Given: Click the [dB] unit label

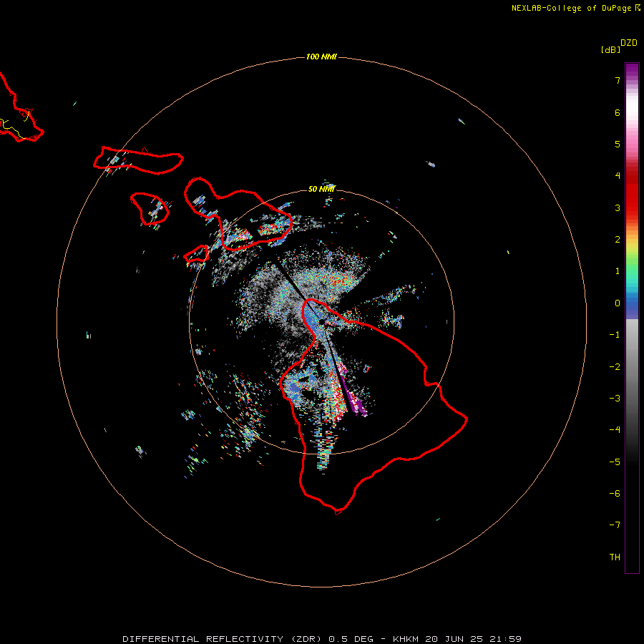Looking at the screenshot, I should click(611, 49).
